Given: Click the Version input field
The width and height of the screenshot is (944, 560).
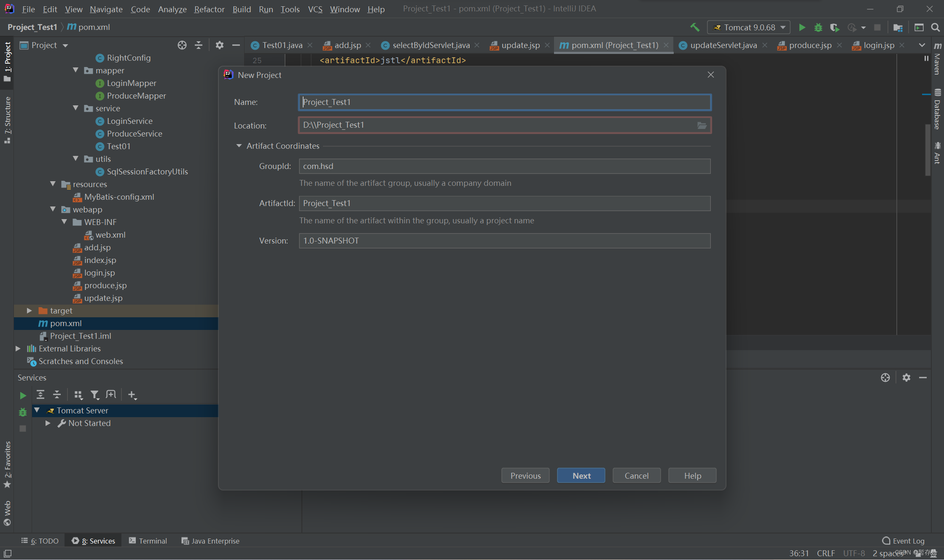Looking at the screenshot, I should pos(505,241).
